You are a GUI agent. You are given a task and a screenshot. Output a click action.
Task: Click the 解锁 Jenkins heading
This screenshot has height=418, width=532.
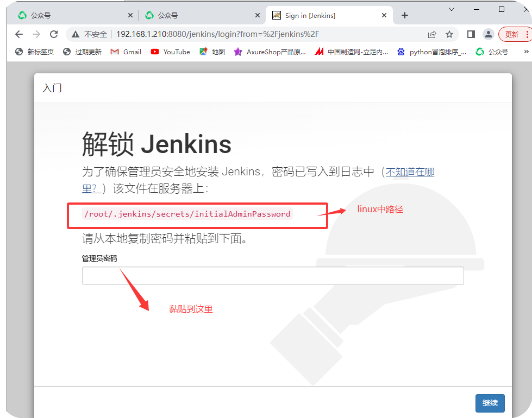click(157, 144)
